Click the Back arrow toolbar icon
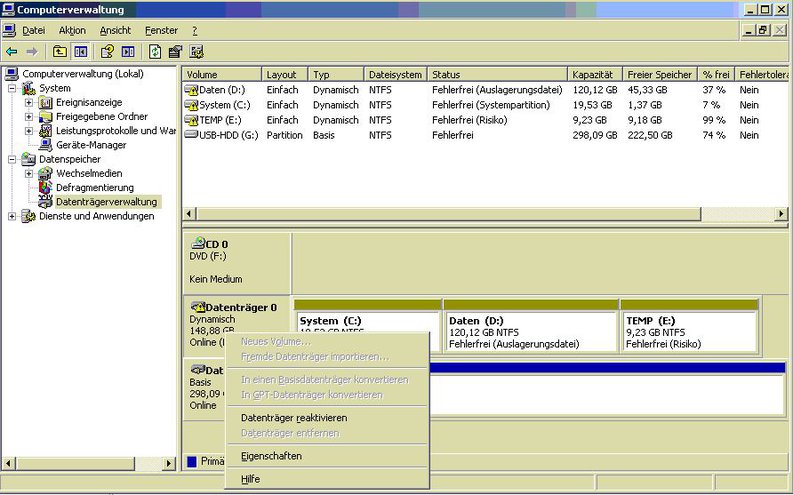 (12, 52)
